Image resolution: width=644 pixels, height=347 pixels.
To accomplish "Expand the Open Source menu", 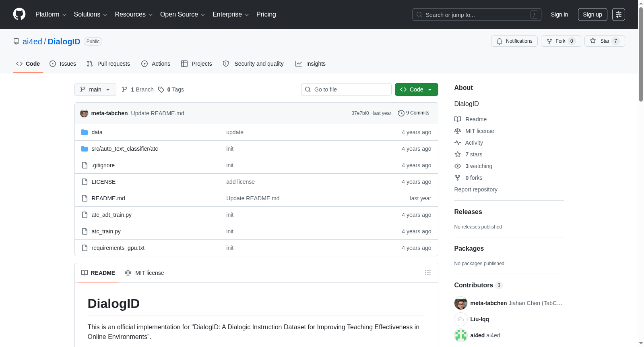I will click(x=183, y=15).
